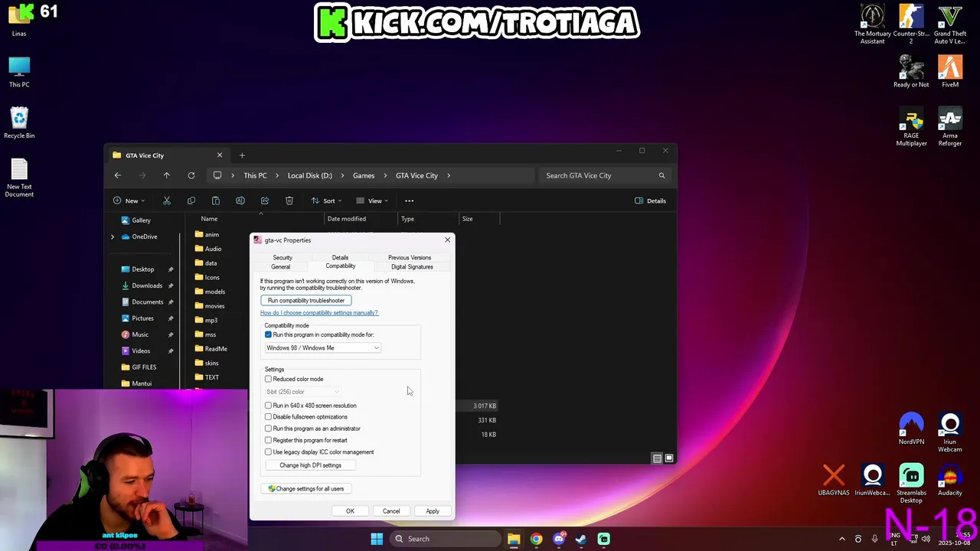
Task: Select Recycle Bin desktop icon
Action: pos(19,123)
